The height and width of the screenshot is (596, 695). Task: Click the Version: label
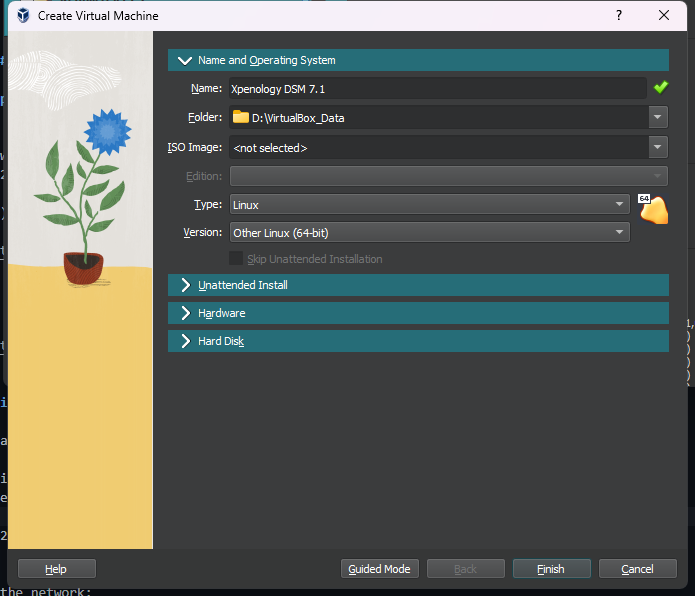(203, 232)
